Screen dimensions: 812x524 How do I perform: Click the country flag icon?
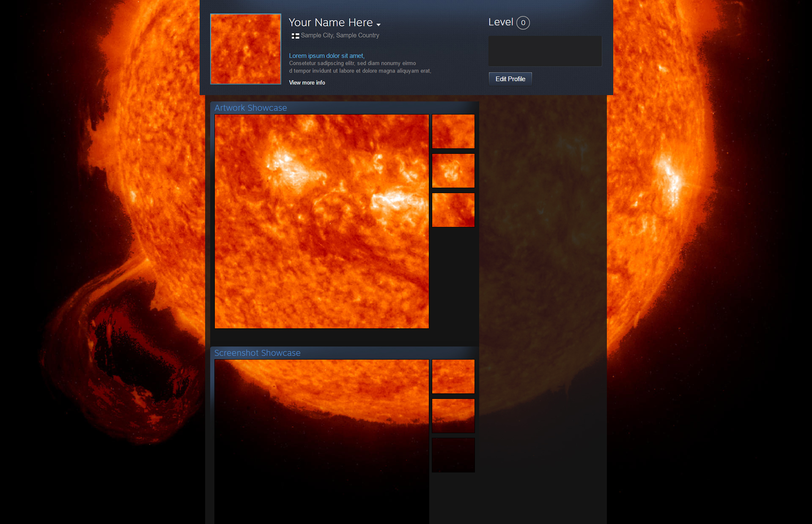[x=295, y=36]
